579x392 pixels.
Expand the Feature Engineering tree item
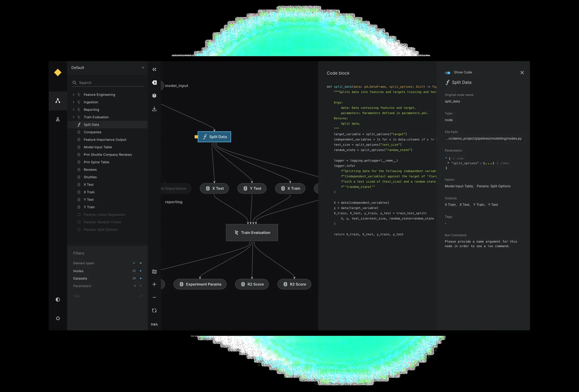73,95
